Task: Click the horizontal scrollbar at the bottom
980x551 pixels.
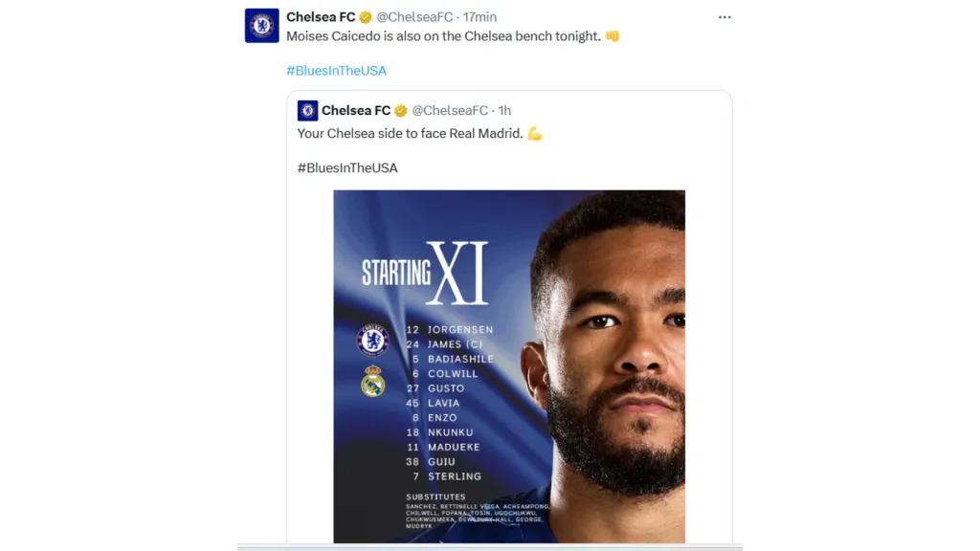Action: pyautogui.click(x=490, y=545)
